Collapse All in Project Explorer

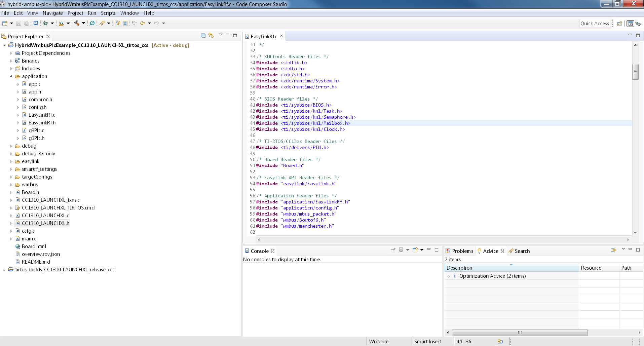[203, 35]
